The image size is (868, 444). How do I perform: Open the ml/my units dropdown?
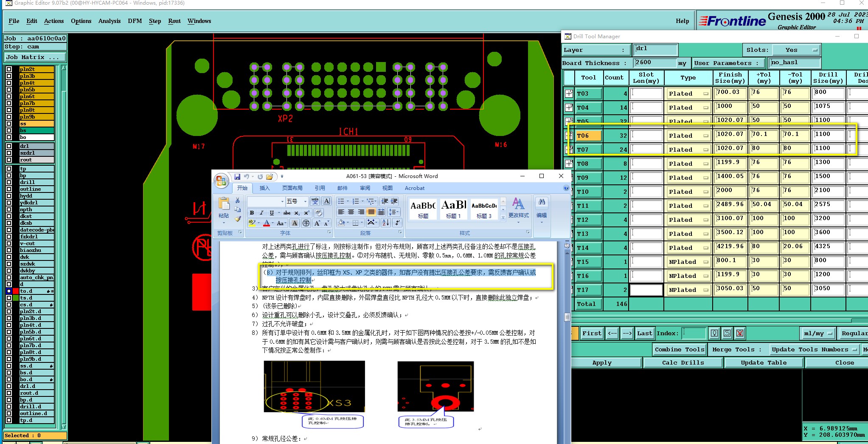tap(817, 333)
